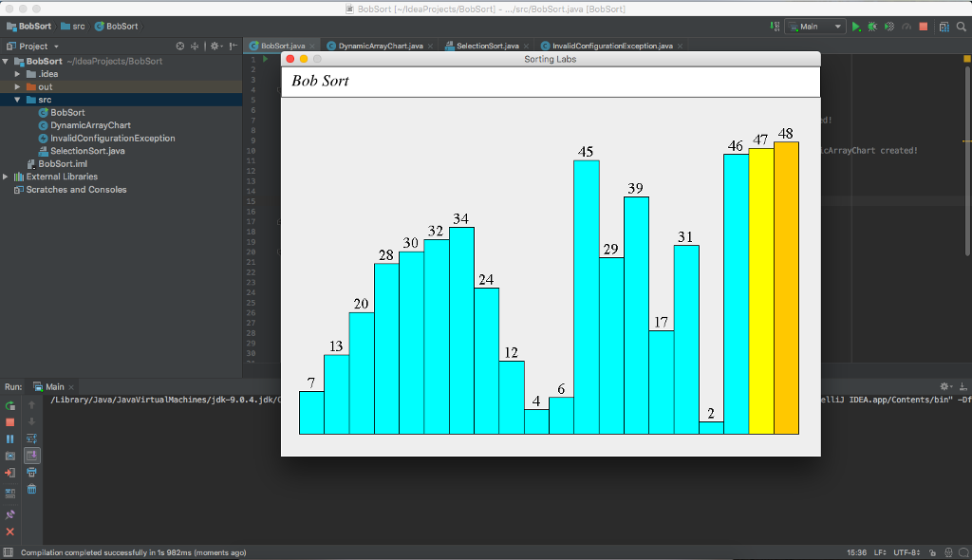Rerun Main from the Run panel
972x560 pixels.
pyautogui.click(x=10, y=405)
